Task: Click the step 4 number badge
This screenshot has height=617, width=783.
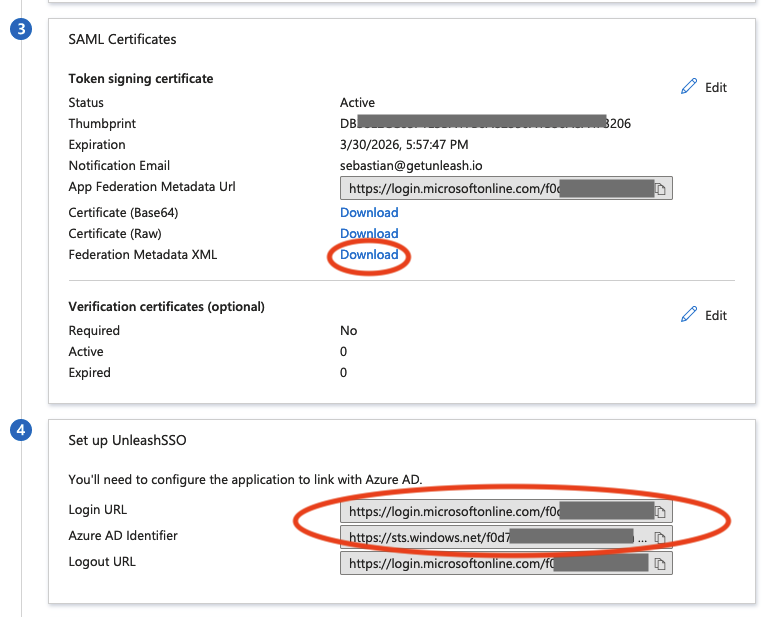Action: tap(20, 431)
